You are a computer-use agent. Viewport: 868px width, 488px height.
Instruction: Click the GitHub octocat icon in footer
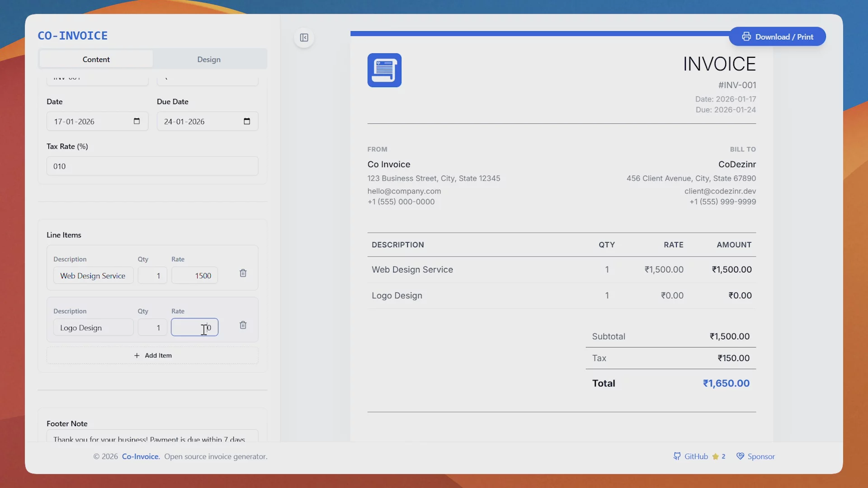point(677,456)
